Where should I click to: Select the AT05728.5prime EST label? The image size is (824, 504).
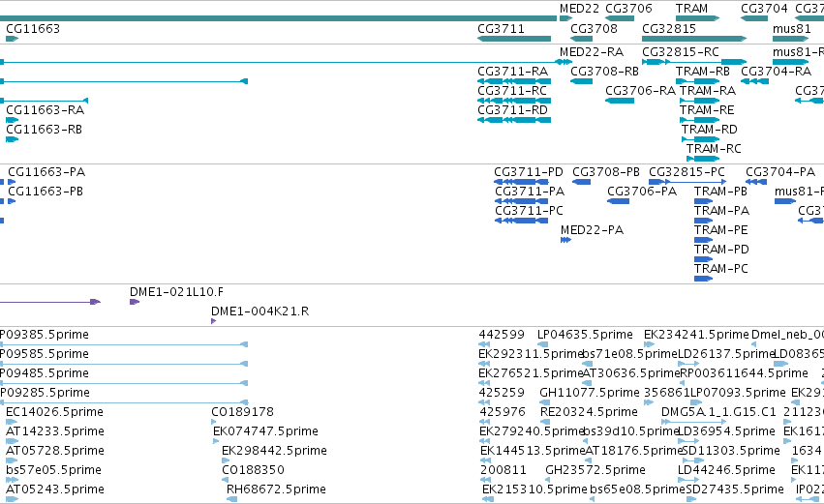pos(55,451)
